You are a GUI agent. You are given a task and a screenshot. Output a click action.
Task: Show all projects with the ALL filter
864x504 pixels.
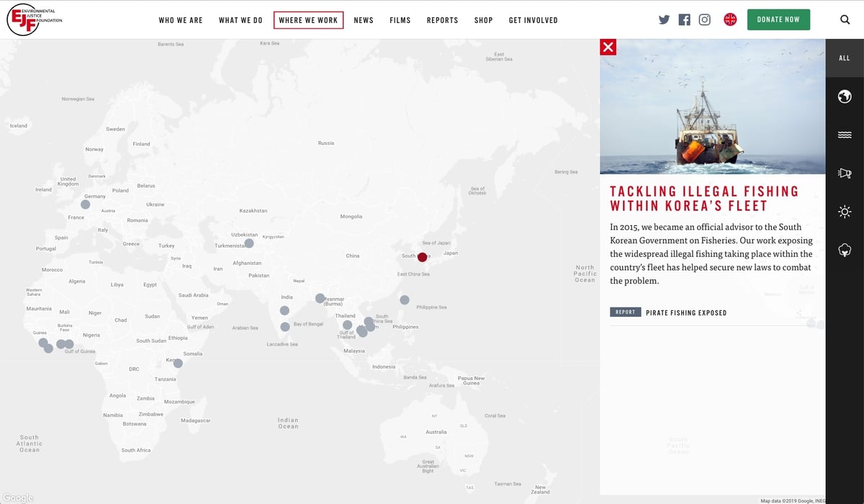point(845,58)
